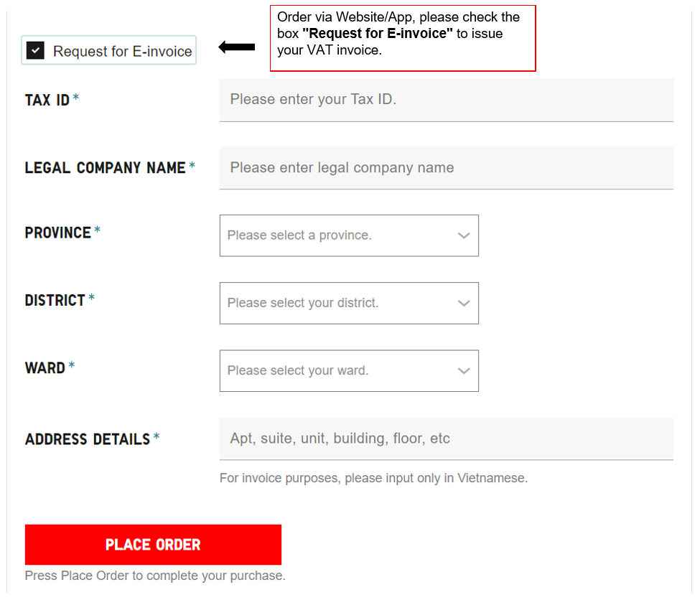Click into the legal company name field
The width and height of the screenshot is (700, 600).
click(x=446, y=168)
